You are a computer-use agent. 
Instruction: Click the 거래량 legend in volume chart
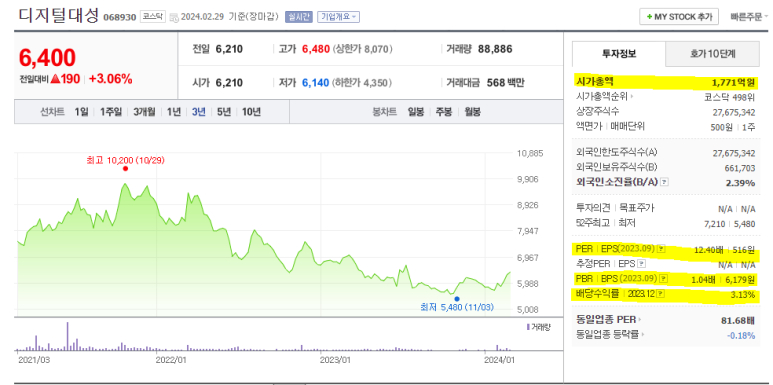(x=539, y=327)
